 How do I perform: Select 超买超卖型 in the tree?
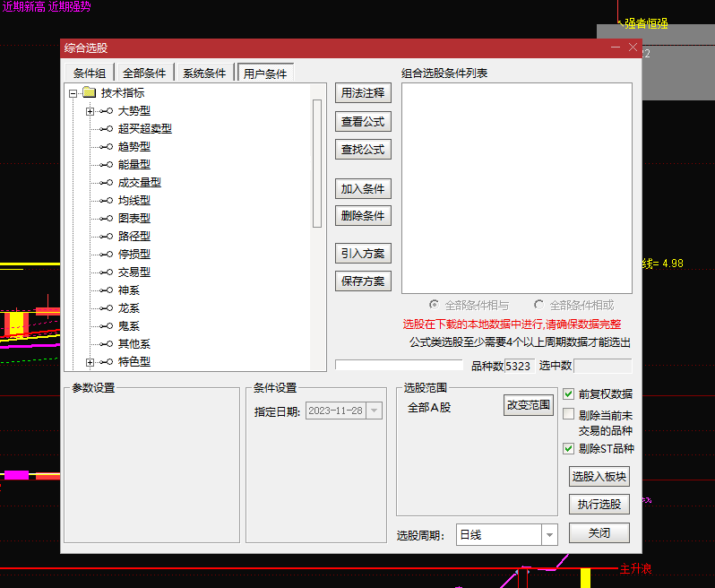click(144, 129)
